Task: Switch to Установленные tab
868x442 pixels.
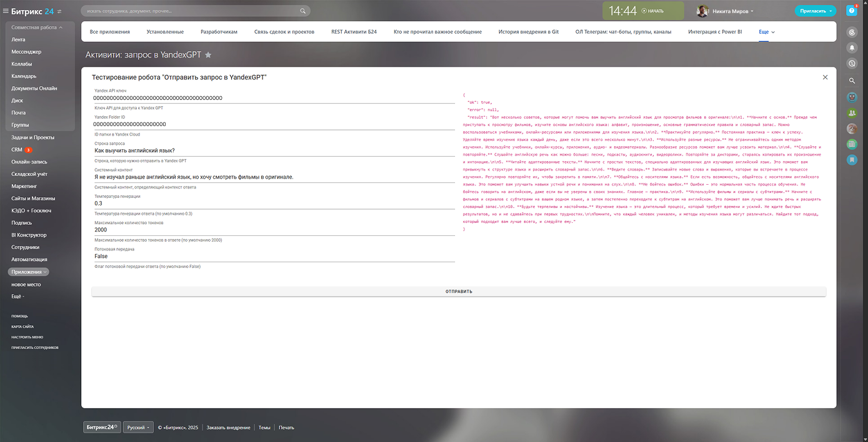Action: 165,32
